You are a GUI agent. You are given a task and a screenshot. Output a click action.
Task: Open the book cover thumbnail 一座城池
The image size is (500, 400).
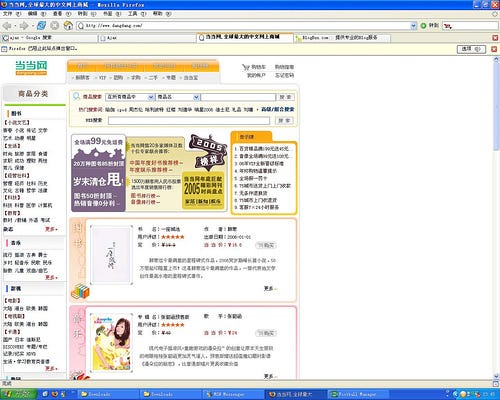click(111, 255)
